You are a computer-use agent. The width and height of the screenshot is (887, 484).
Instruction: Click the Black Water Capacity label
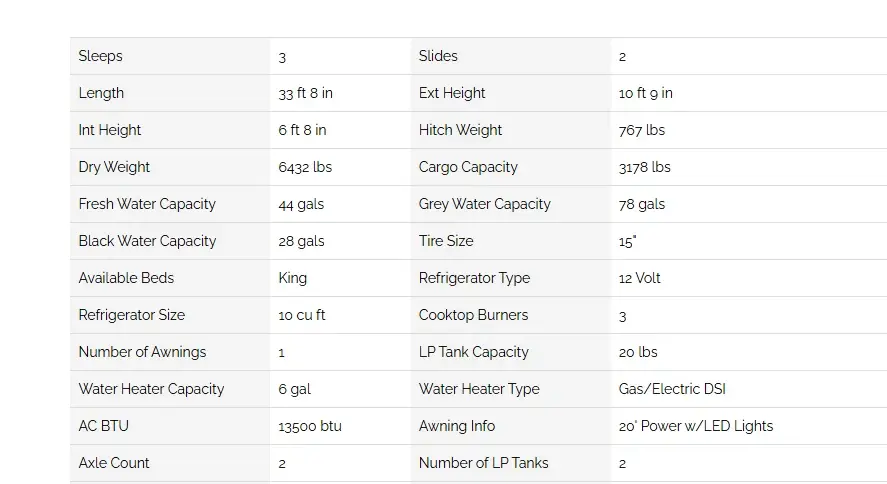[147, 241]
